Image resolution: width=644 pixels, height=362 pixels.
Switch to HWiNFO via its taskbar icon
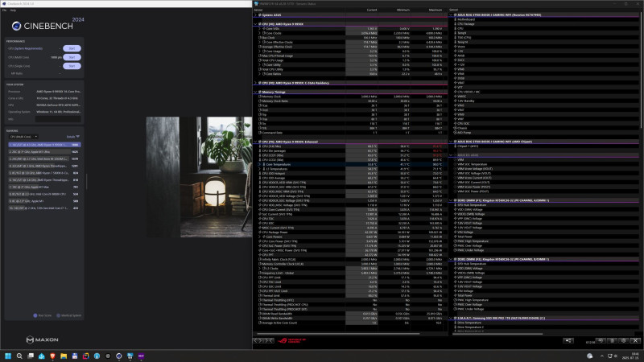[x=130, y=356]
